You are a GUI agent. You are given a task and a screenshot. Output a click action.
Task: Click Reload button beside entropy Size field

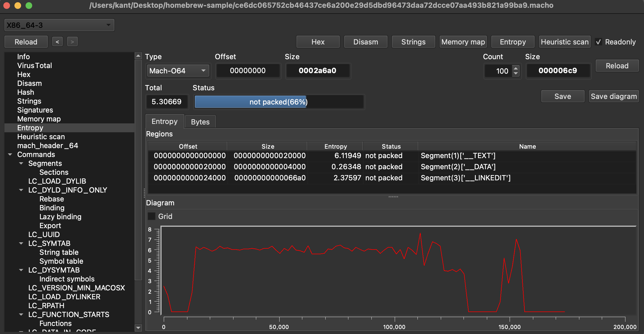[617, 66]
